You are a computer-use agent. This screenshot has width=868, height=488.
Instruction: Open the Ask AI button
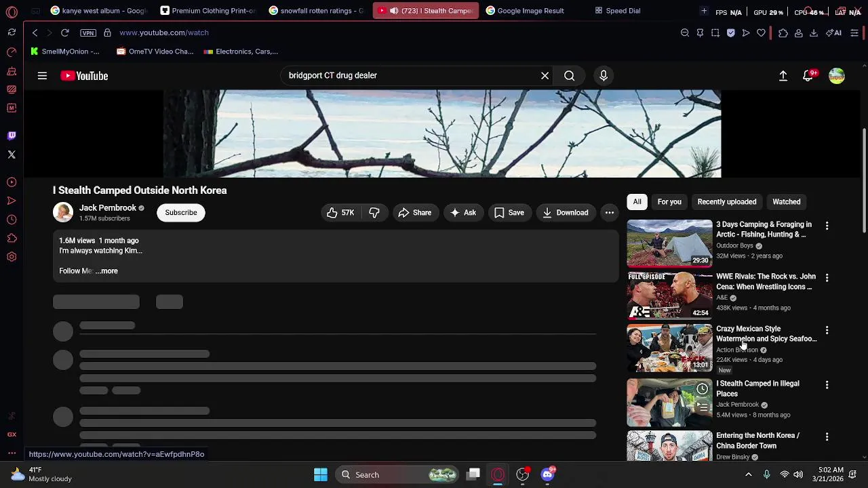pyautogui.click(x=463, y=213)
